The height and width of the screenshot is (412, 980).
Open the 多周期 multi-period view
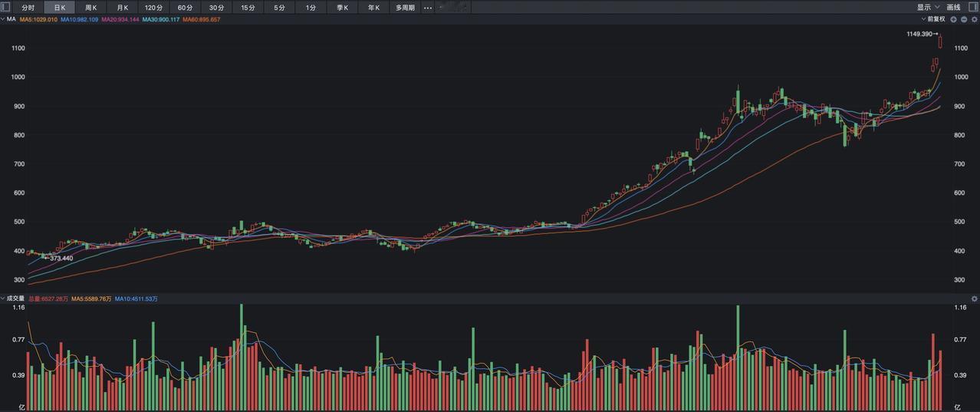[x=405, y=8]
